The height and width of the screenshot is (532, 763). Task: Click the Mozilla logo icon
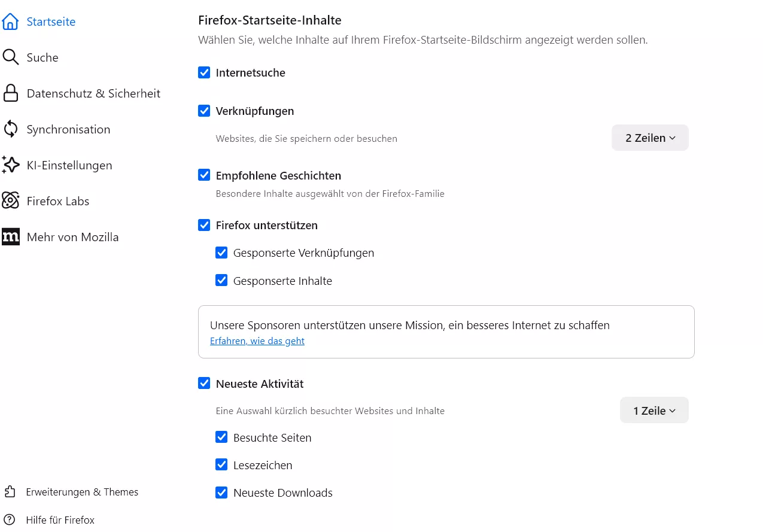[11, 237]
